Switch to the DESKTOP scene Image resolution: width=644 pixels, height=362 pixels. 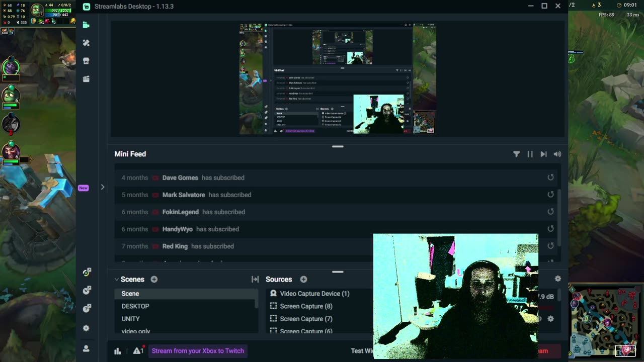(185, 306)
